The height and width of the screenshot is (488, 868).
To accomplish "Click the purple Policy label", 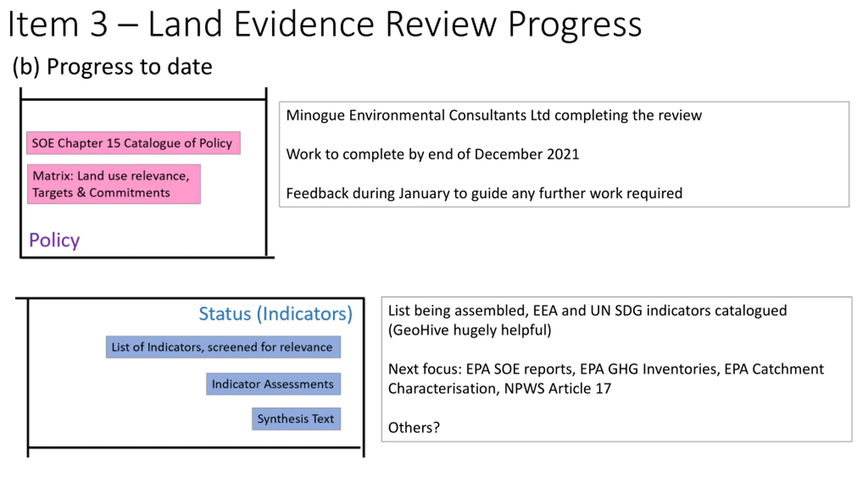I will click(54, 240).
